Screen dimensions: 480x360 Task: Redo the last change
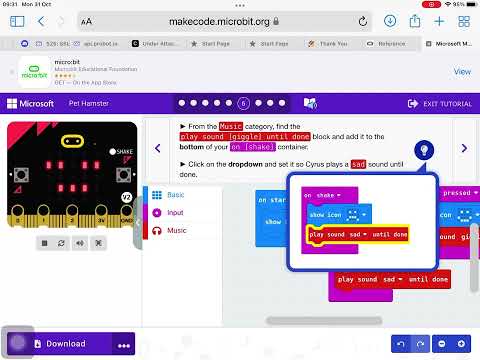point(420,344)
